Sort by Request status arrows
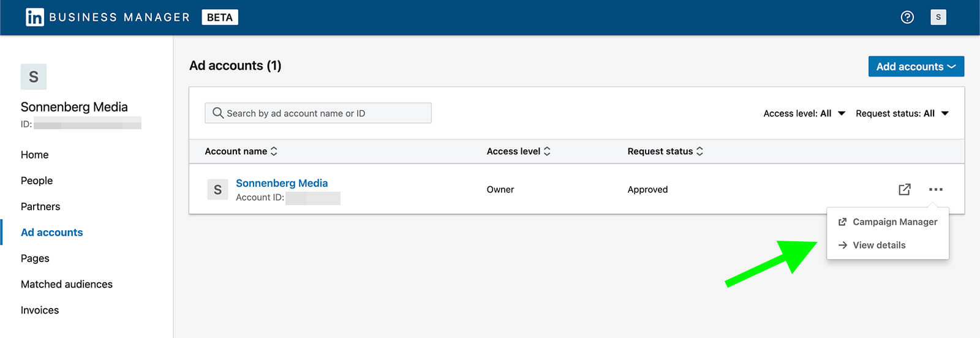 tap(699, 151)
